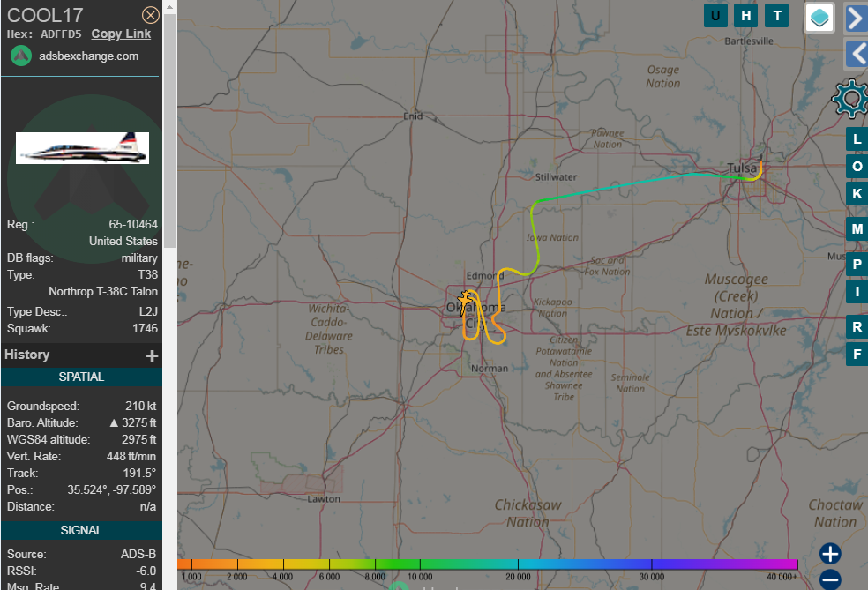The height and width of the screenshot is (590, 868).
Task: Click the scrollbar up arrow in info panel
Action: (169, 7)
